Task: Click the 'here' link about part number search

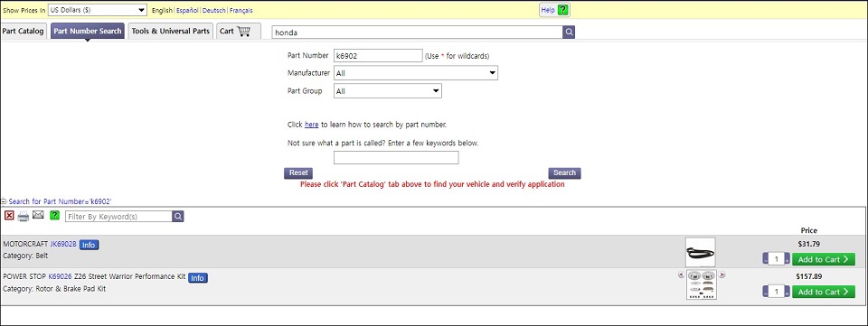Action: (x=312, y=125)
